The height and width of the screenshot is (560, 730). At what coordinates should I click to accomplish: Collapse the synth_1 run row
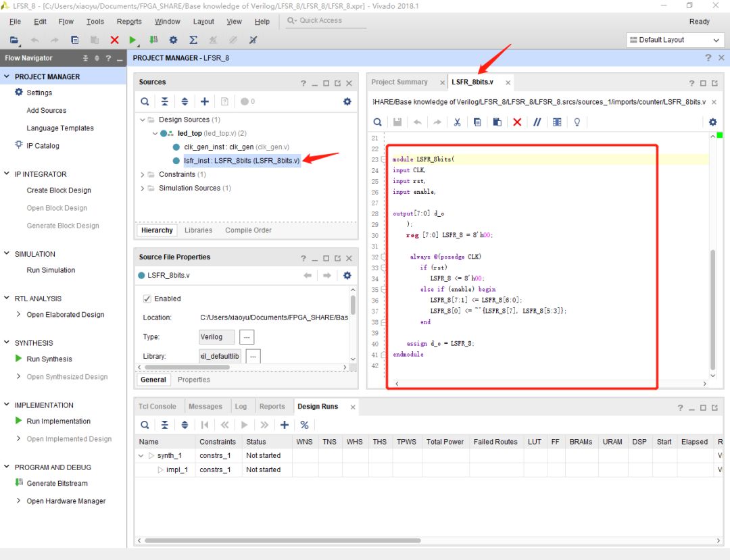point(141,456)
